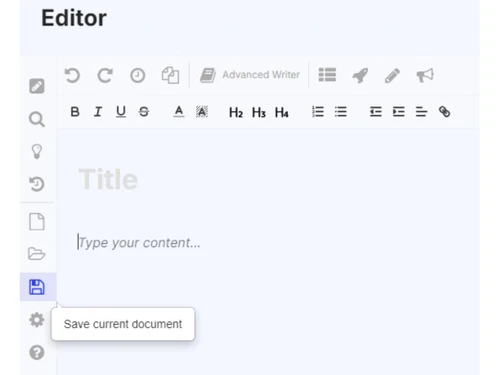The image size is (500, 375).
Task: Insert a numbered list
Action: [318, 112]
